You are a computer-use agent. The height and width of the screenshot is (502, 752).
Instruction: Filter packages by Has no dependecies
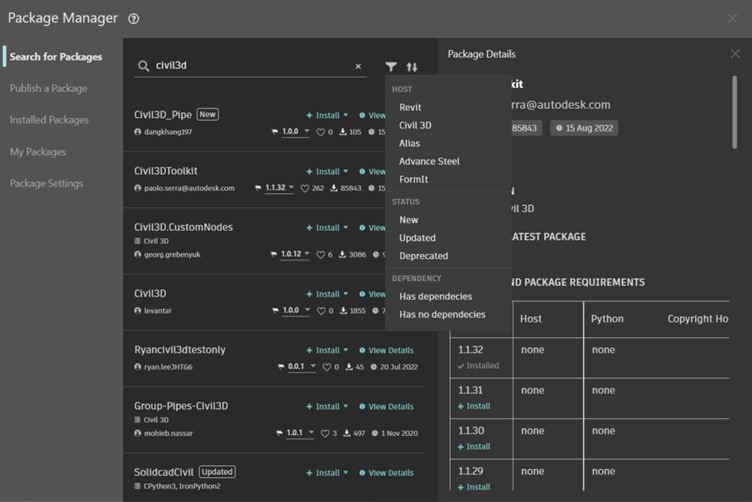(442, 315)
